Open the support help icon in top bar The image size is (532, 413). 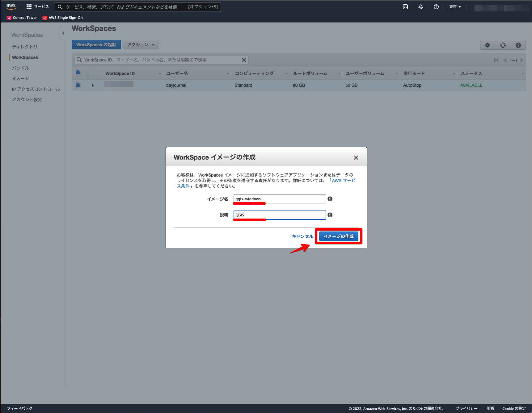click(436, 7)
